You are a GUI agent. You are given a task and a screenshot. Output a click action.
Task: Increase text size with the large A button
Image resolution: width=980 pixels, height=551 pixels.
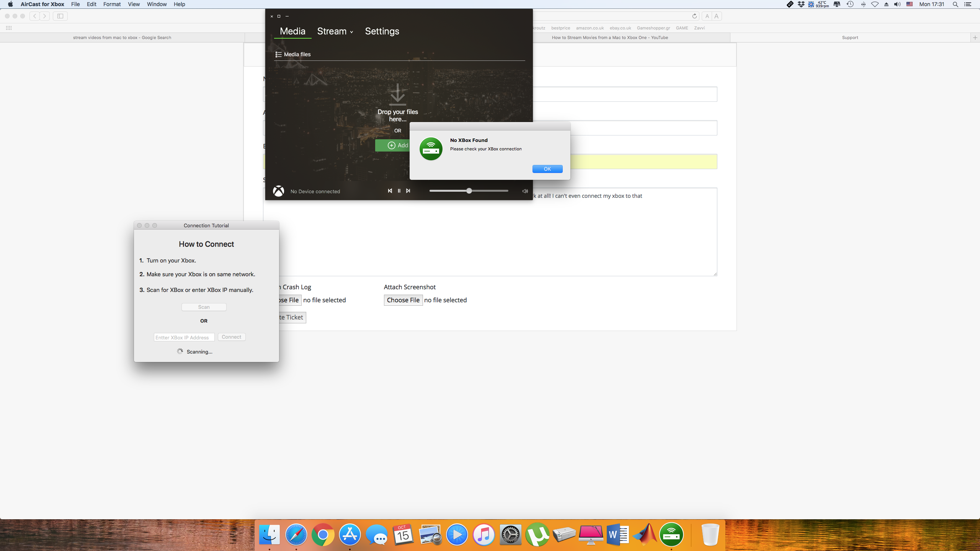716,16
